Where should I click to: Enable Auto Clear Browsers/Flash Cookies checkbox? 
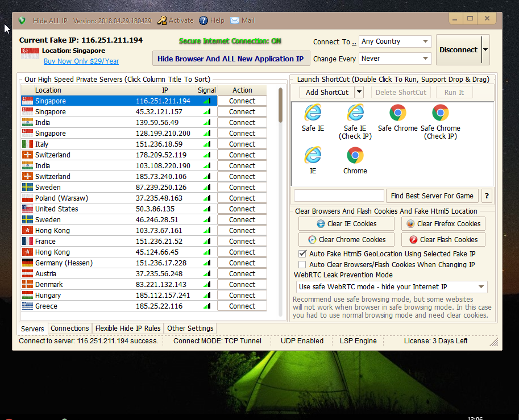(302, 264)
